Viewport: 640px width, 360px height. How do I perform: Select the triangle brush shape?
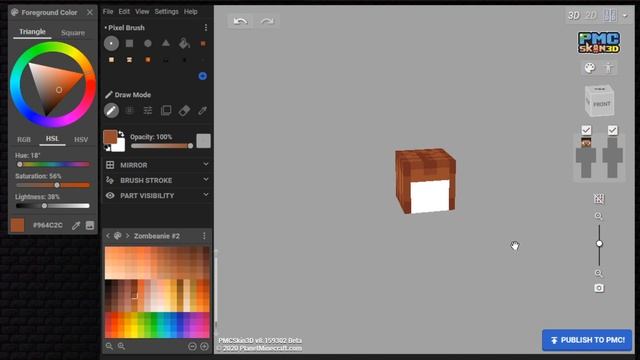coord(166,43)
